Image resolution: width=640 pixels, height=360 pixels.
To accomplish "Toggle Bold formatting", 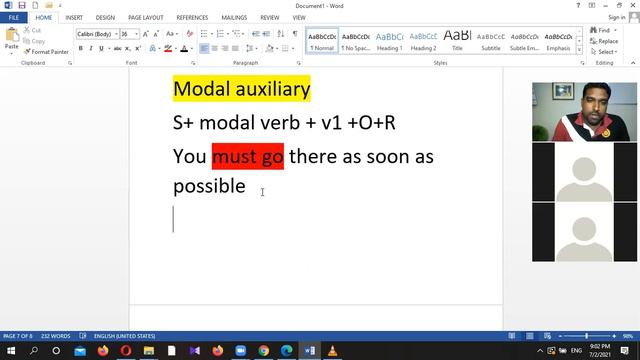I will pyautogui.click(x=80, y=49).
